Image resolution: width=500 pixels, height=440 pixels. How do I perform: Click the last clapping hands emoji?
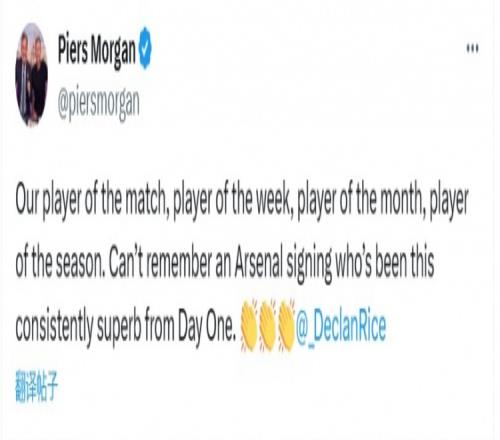pos(286,325)
